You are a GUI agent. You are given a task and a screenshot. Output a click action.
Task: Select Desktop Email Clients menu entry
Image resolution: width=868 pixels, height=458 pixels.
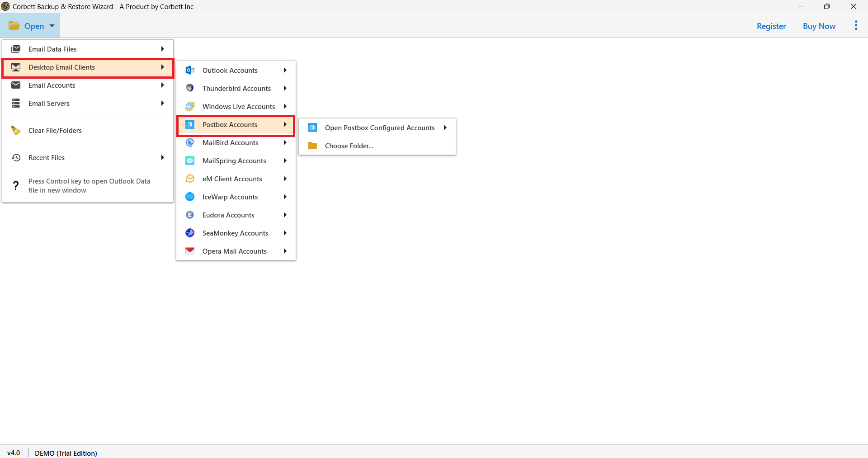88,67
